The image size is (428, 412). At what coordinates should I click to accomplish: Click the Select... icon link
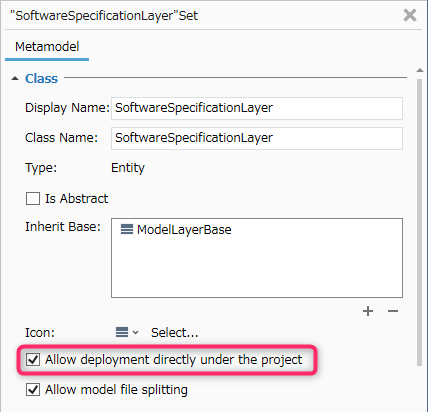coord(174,333)
